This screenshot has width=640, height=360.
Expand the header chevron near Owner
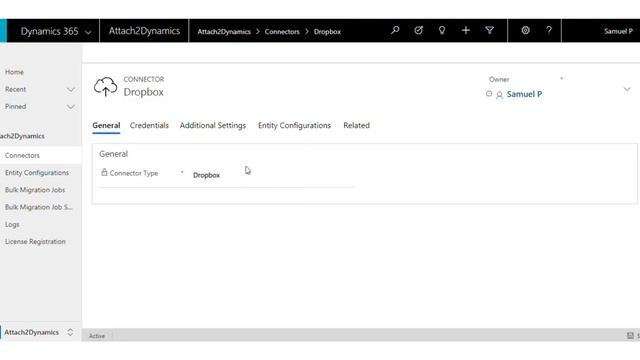627,89
